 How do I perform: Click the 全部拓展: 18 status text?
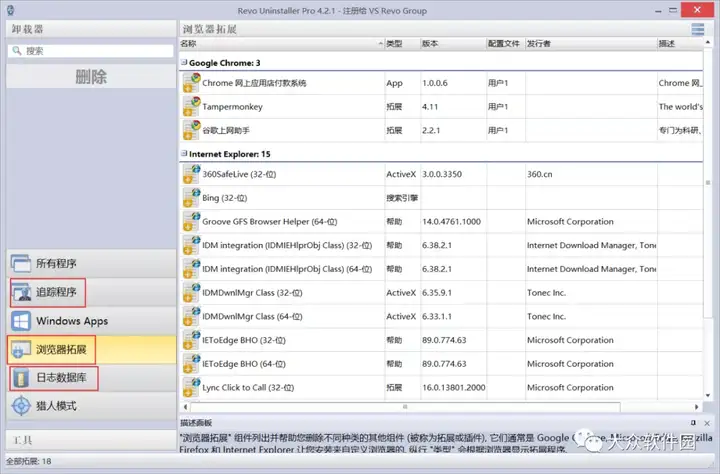[28, 461]
